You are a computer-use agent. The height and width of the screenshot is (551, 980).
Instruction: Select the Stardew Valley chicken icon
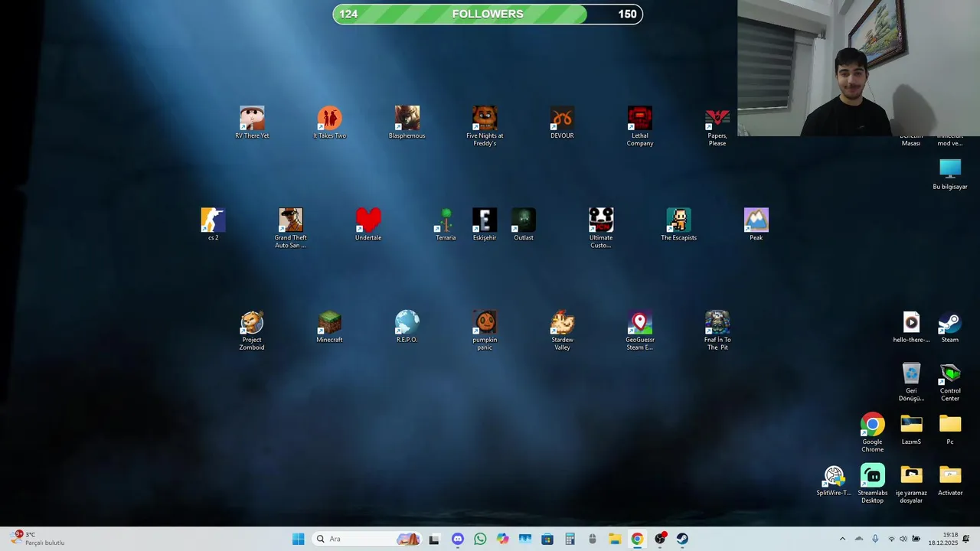tap(562, 331)
